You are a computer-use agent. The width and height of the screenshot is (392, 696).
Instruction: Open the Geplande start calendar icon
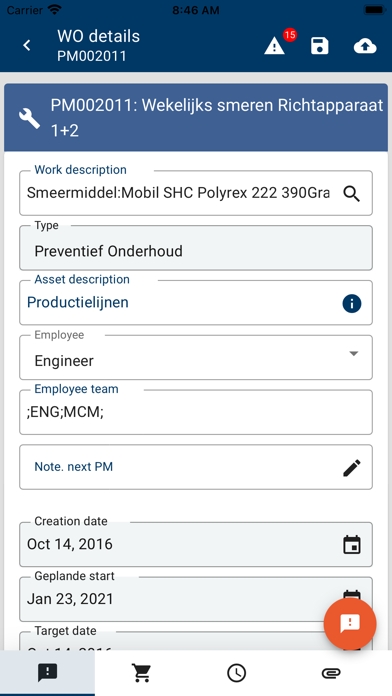pos(352,596)
